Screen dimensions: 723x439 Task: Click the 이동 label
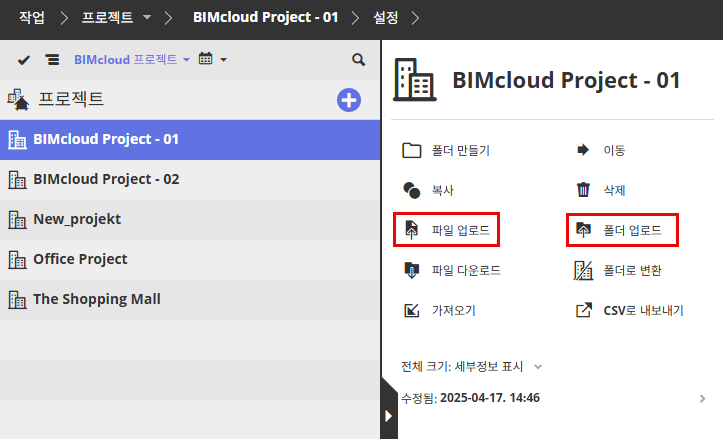tap(614, 150)
